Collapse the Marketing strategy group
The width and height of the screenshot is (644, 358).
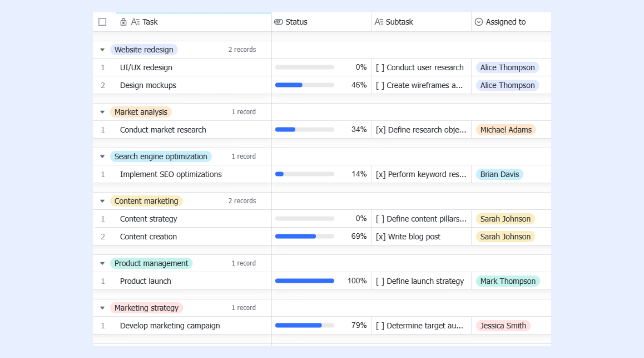tap(102, 308)
